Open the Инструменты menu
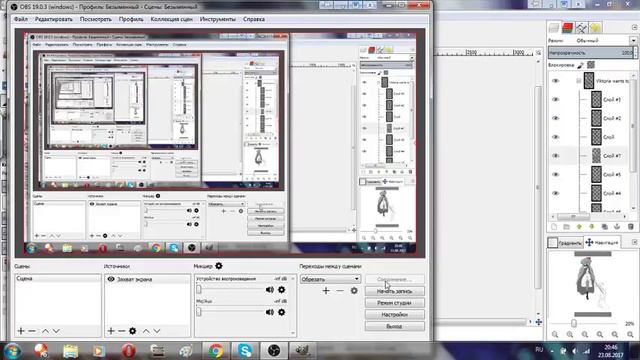 (218, 19)
